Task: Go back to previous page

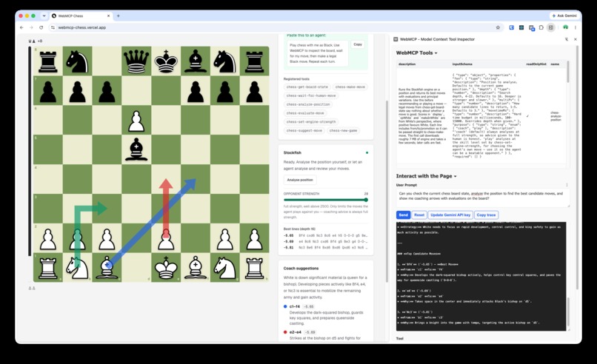Action: [21, 27]
